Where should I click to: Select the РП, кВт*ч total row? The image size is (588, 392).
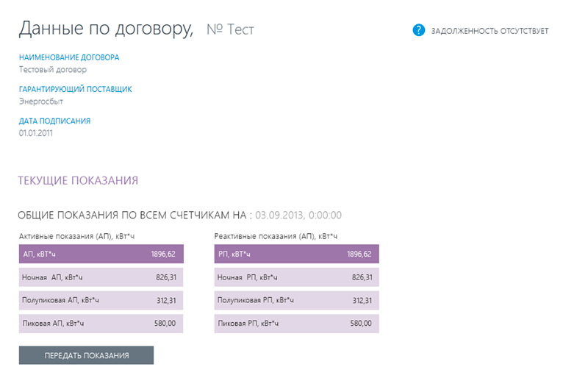coord(297,254)
